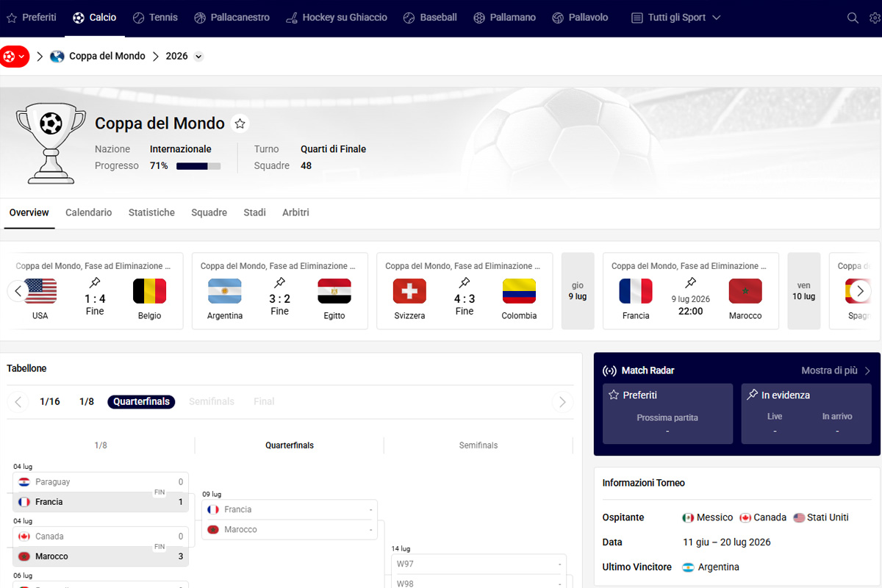882x588 pixels.
Task: Open Canada row in bracket
Action: click(x=101, y=537)
